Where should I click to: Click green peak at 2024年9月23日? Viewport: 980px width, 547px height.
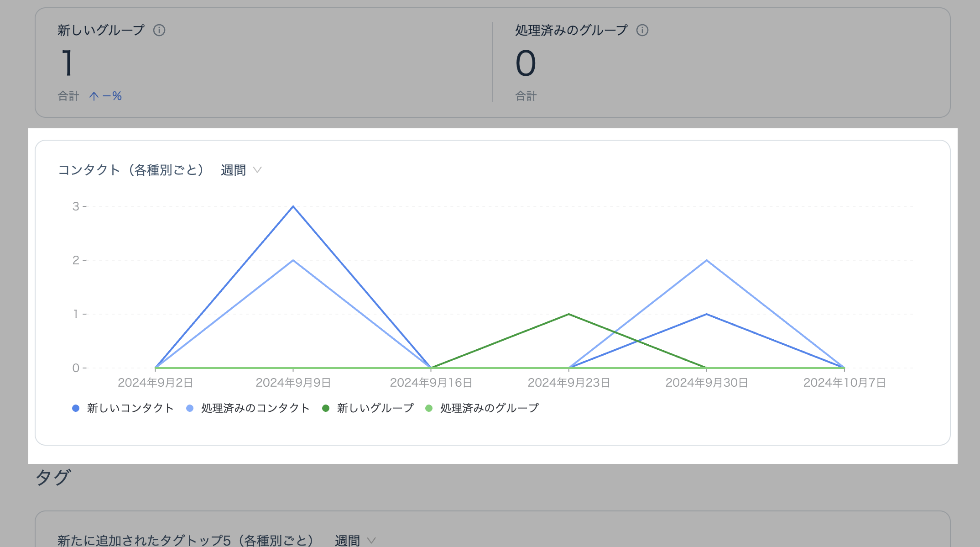click(568, 314)
